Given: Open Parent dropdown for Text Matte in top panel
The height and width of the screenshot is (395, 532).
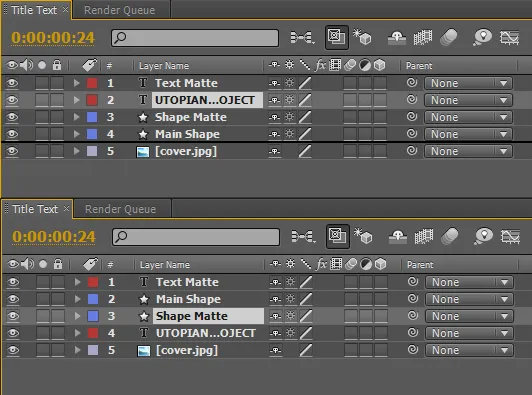Looking at the screenshot, I should click(x=468, y=83).
